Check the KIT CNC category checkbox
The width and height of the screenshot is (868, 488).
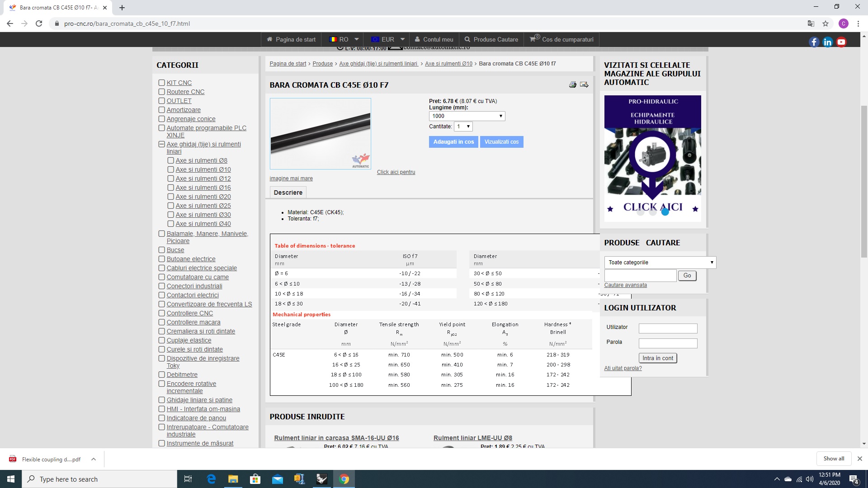(161, 83)
